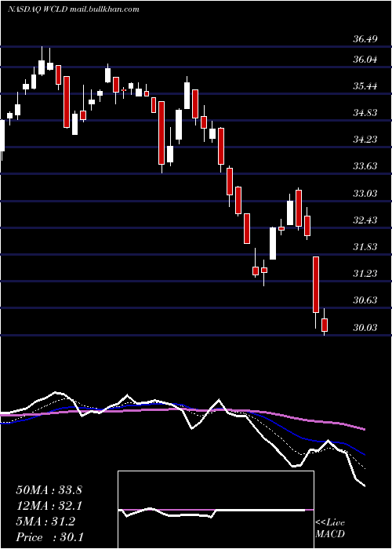Click the 36.04 price axis label
392x549 pixels.
[365, 60]
